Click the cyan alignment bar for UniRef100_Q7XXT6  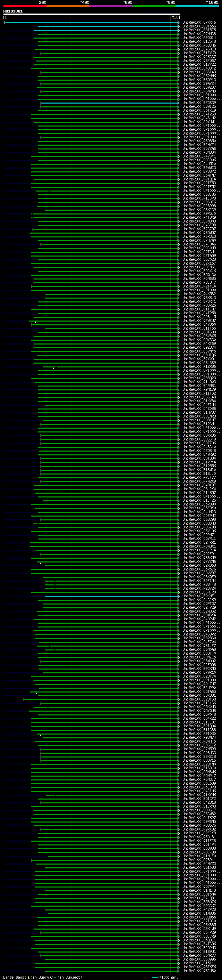(92, 23)
